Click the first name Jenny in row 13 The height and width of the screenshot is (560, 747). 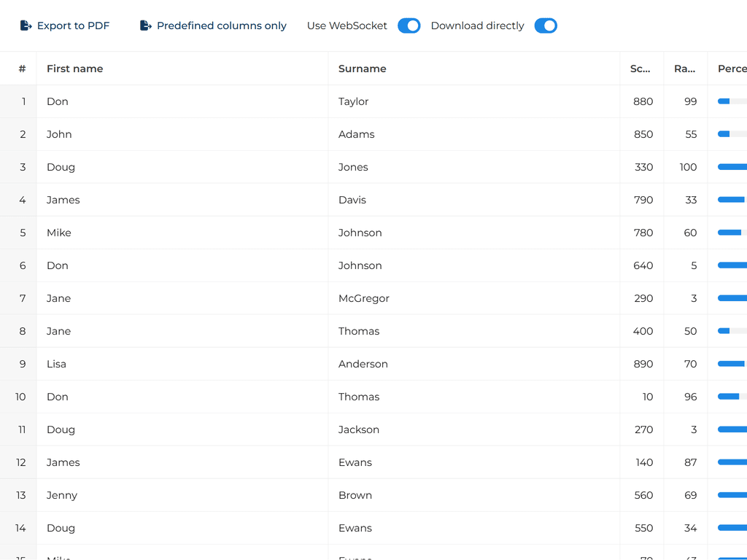point(62,495)
